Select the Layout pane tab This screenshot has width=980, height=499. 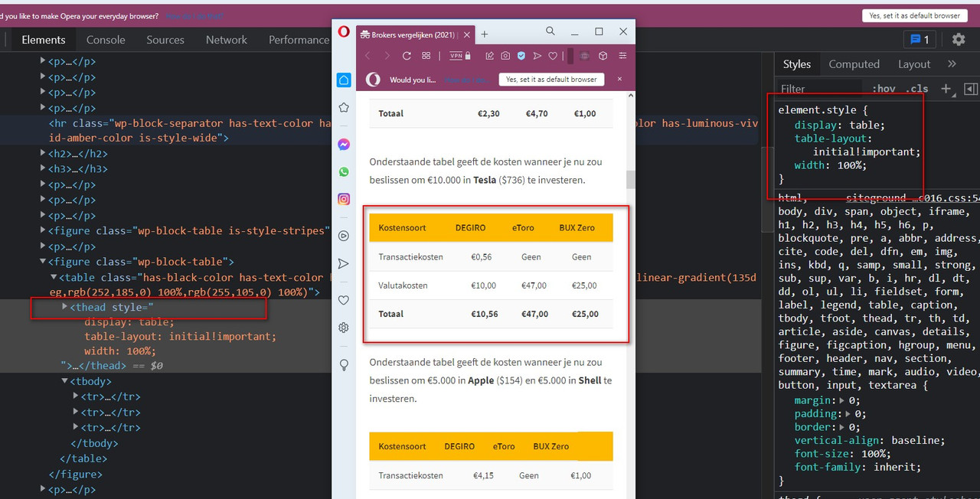[914, 64]
